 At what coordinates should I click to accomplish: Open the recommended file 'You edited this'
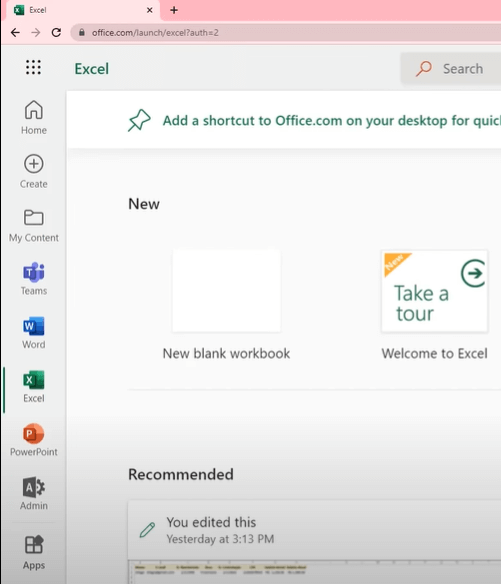[314, 530]
